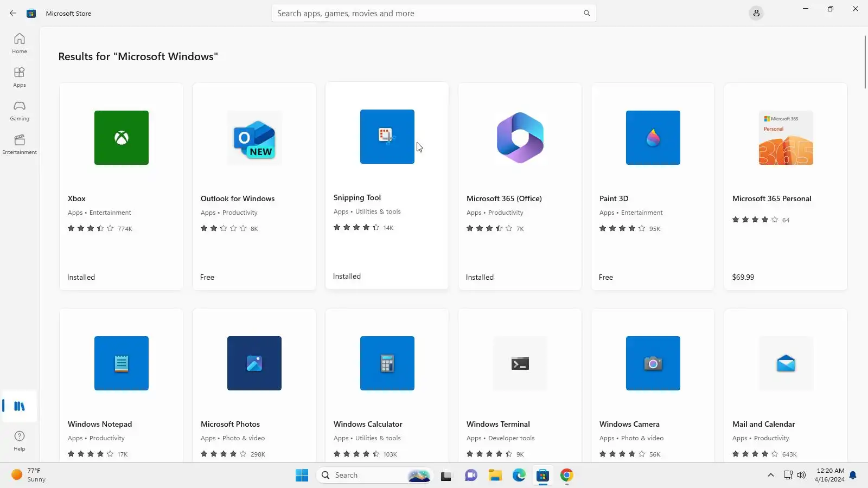Click the Windows Terminal app icon
Viewport: 868px width, 488px height.
tap(520, 363)
